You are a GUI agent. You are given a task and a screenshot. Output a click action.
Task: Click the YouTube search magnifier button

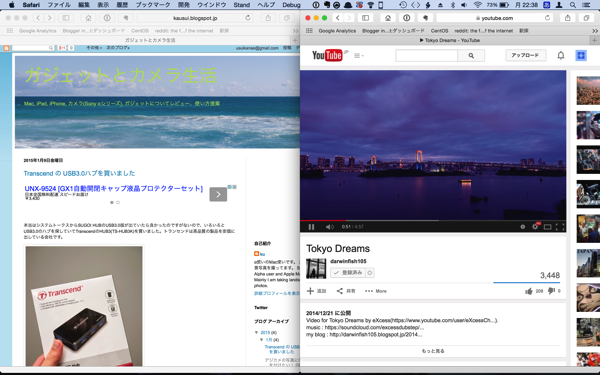[x=471, y=55]
